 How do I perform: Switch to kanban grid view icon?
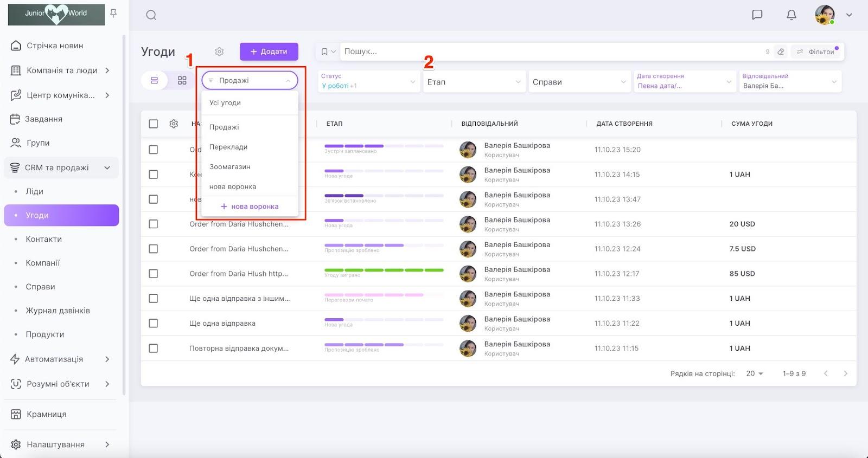(182, 80)
